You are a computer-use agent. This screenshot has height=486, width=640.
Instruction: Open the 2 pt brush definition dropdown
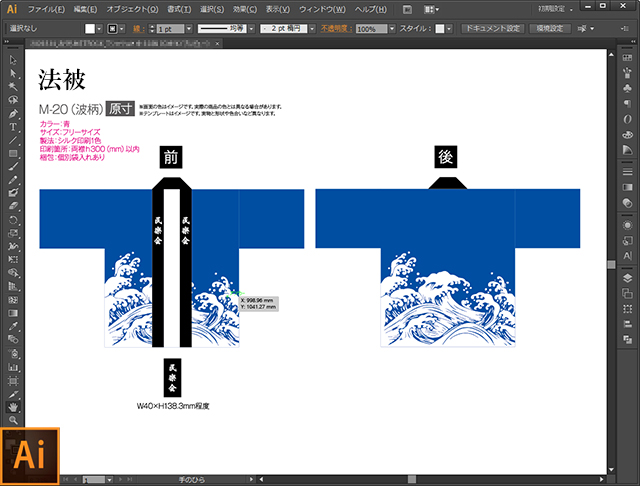point(312,29)
